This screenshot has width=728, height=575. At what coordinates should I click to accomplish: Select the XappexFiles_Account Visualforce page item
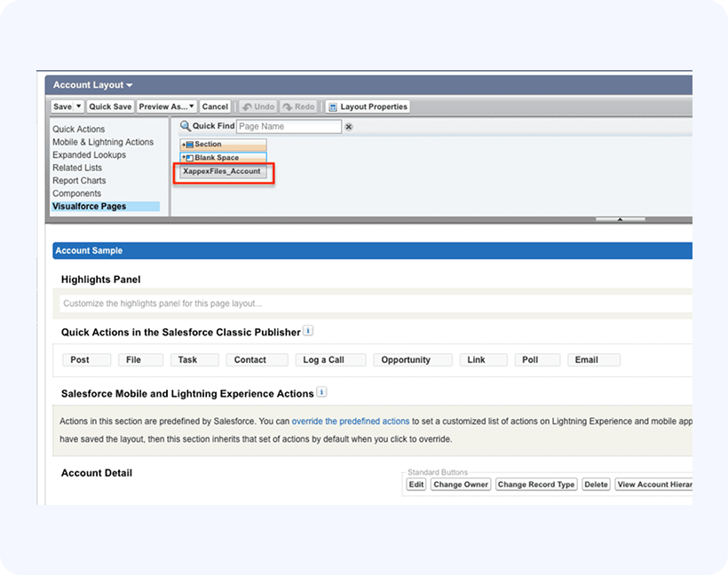tap(222, 171)
